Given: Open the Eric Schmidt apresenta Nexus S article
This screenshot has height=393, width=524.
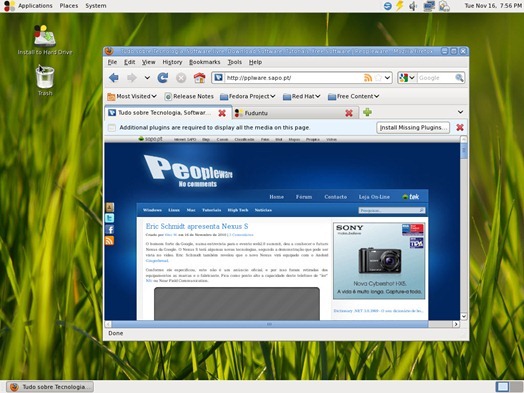Looking at the screenshot, I should click(x=197, y=226).
